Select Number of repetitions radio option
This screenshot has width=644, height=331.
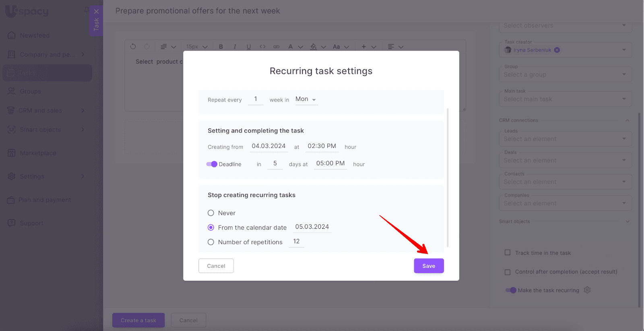click(x=211, y=242)
